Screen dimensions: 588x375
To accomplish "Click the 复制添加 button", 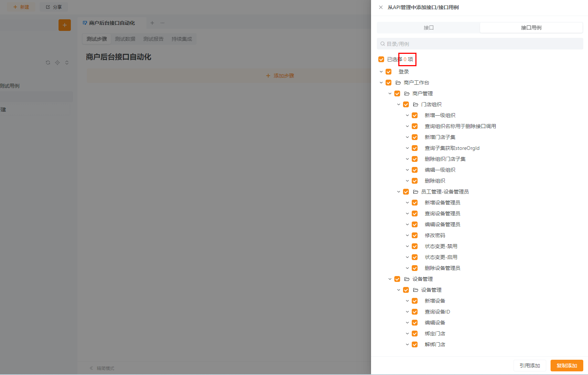I will (x=567, y=366).
